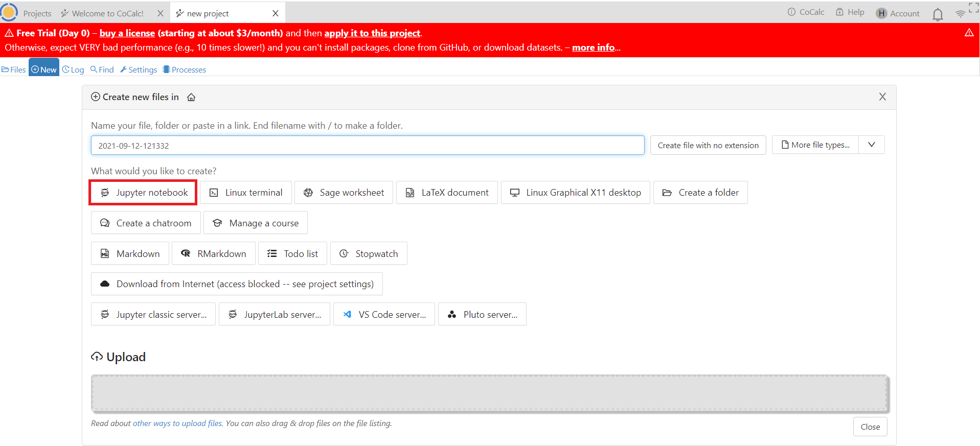Click Manage a course button
Viewport: 980px width, 446px height.
pyautogui.click(x=256, y=223)
